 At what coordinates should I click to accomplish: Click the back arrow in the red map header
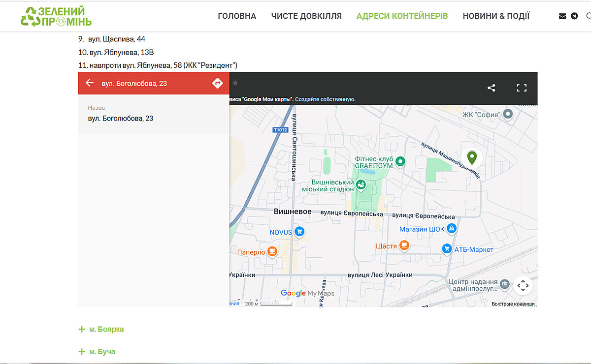(x=90, y=83)
